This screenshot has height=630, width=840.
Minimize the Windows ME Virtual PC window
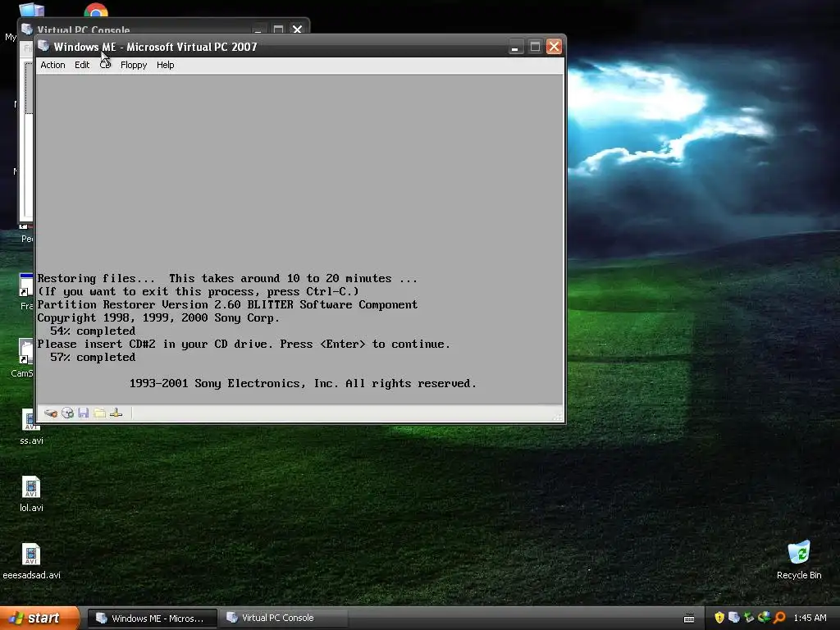[515, 47]
